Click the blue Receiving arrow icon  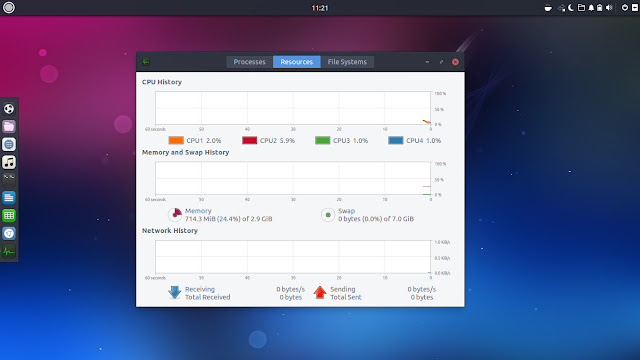pyautogui.click(x=175, y=292)
